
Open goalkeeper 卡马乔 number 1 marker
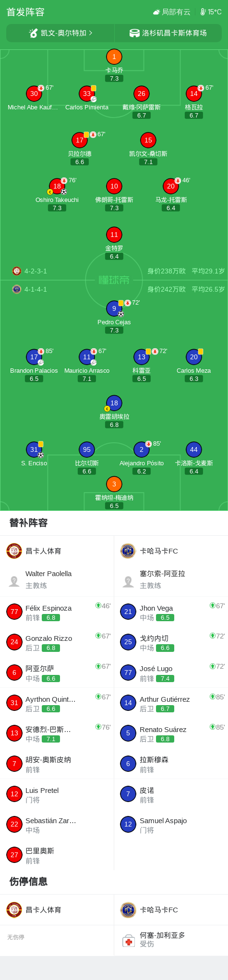(114, 57)
